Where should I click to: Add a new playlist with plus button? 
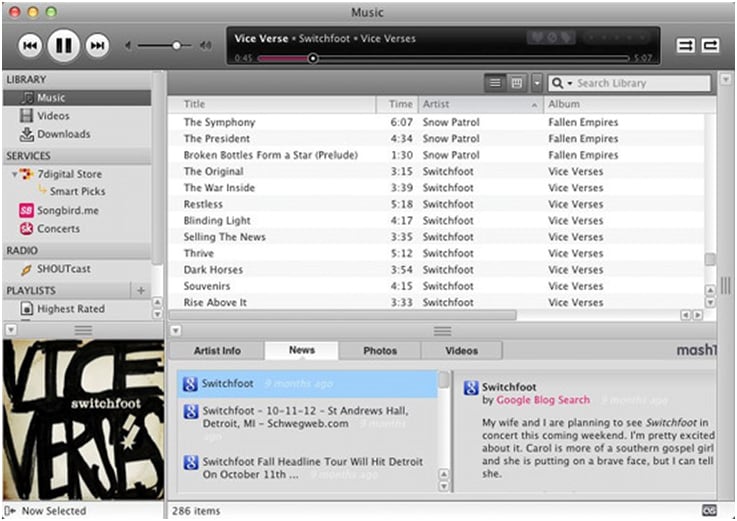141,291
